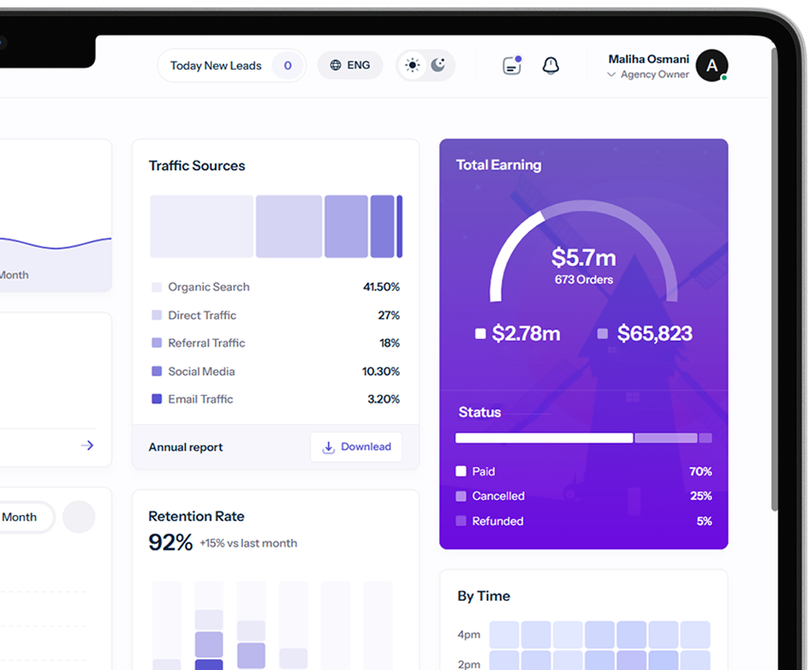Click the user avatar circle A
This screenshot has width=812, height=670.
click(x=711, y=66)
